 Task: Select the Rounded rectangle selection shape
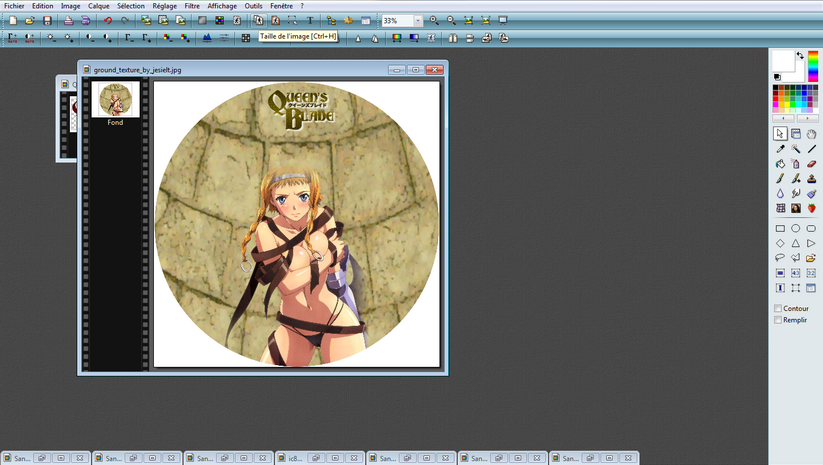click(811, 228)
